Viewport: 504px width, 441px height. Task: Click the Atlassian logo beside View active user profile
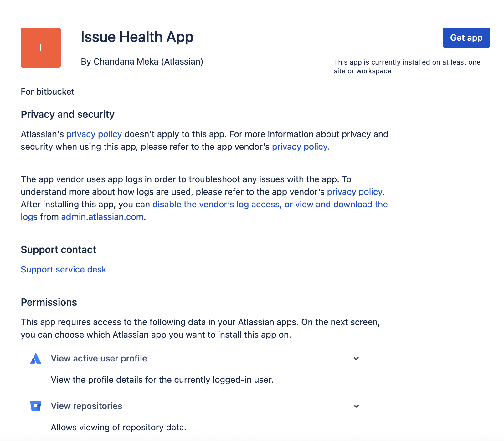(36, 358)
